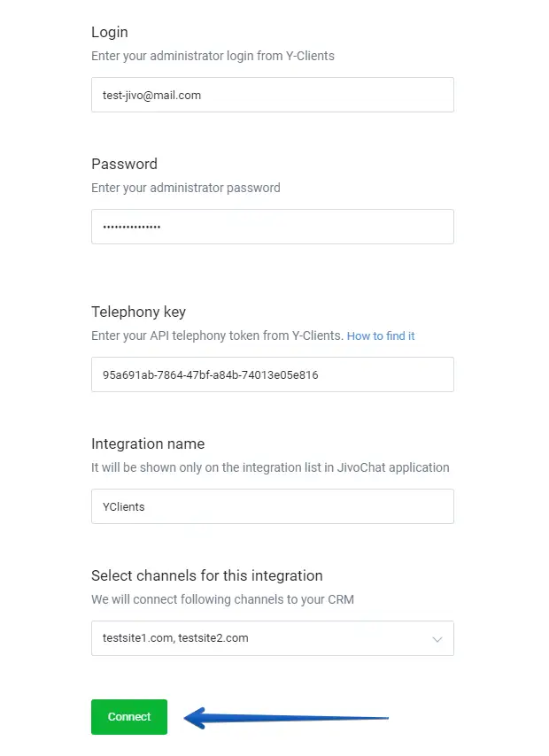Click into the masked Password field
The height and width of the screenshot is (756, 549).
pyautogui.click(x=272, y=227)
